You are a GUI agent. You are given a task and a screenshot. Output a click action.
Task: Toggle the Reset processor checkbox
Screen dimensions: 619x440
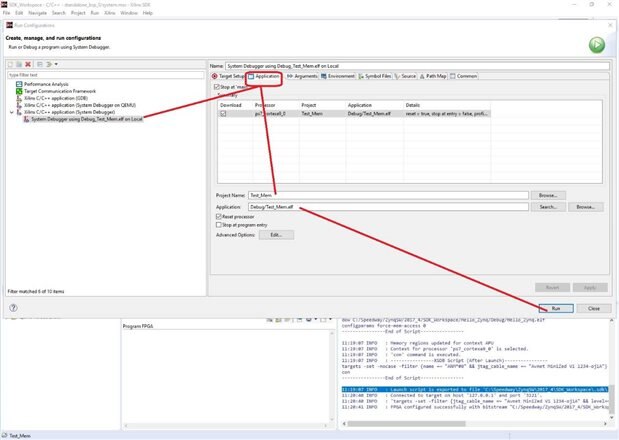click(x=219, y=216)
